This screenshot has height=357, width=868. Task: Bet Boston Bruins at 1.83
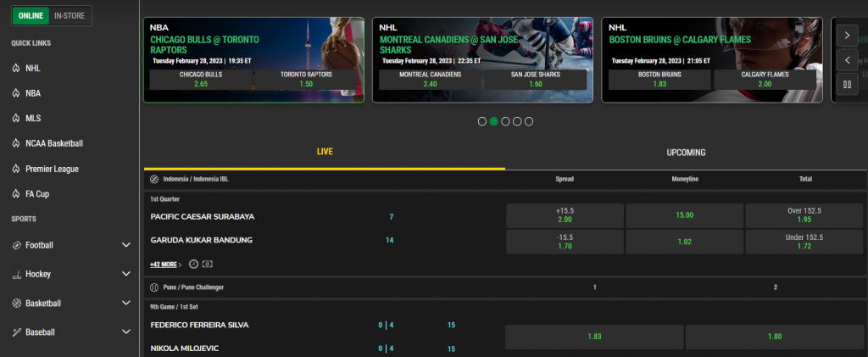pyautogui.click(x=659, y=80)
